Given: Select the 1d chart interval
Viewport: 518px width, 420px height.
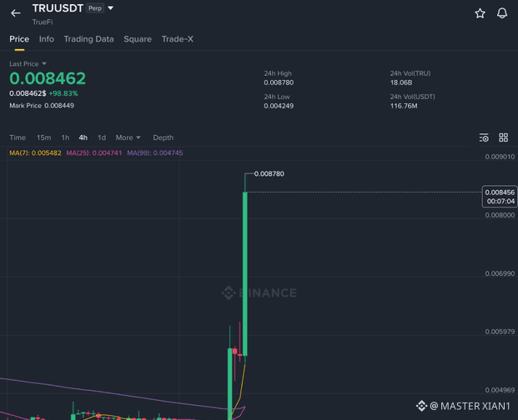Looking at the screenshot, I should 102,137.
